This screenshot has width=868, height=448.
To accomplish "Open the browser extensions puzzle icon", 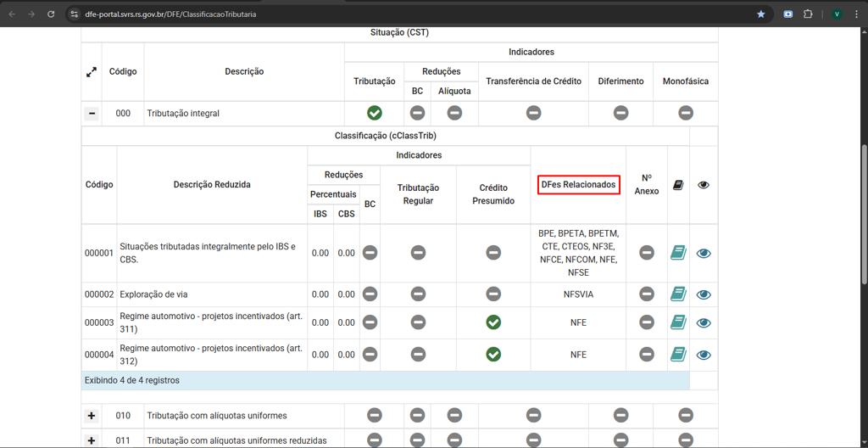I will point(808,14).
